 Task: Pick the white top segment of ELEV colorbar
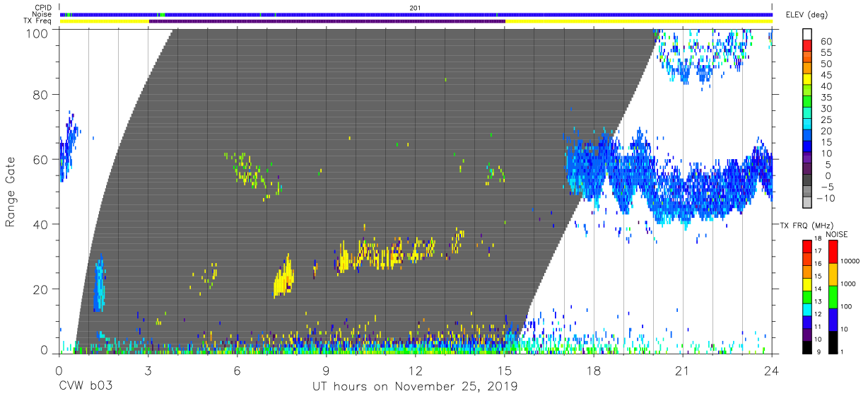click(x=807, y=33)
